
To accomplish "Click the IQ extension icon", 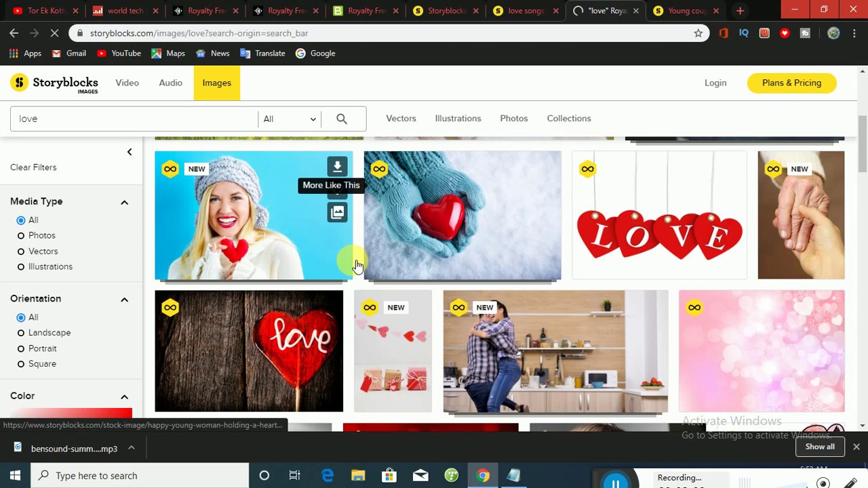I will coord(744,33).
